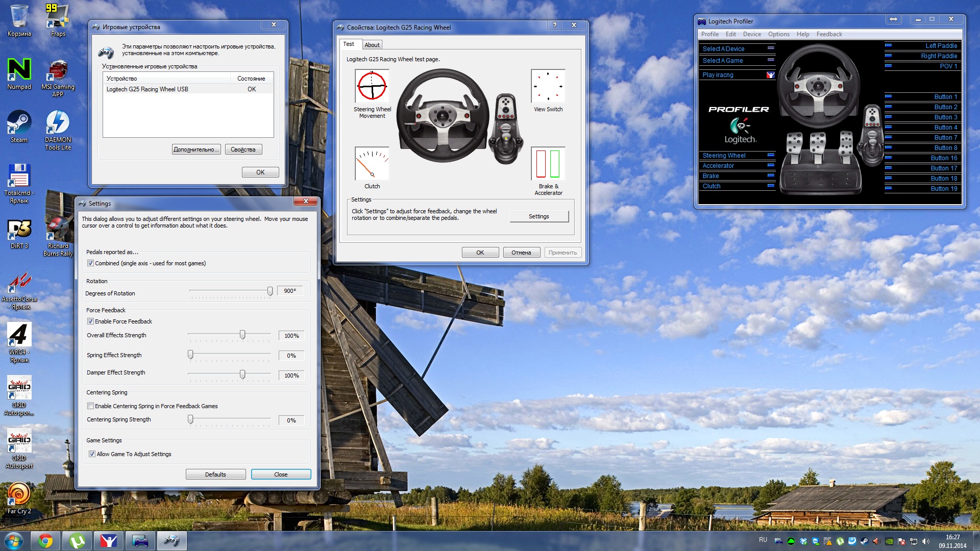Open the Numpad desktop shortcut
The height and width of the screenshot is (551, 980).
[x=19, y=73]
